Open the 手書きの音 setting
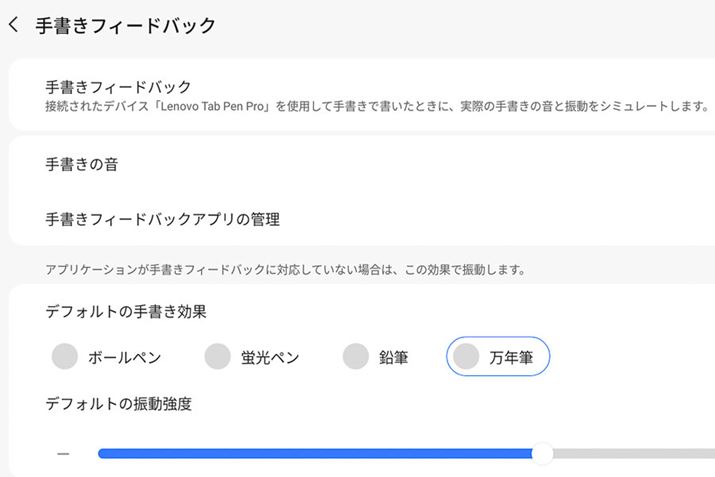 [x=82, y=165]
